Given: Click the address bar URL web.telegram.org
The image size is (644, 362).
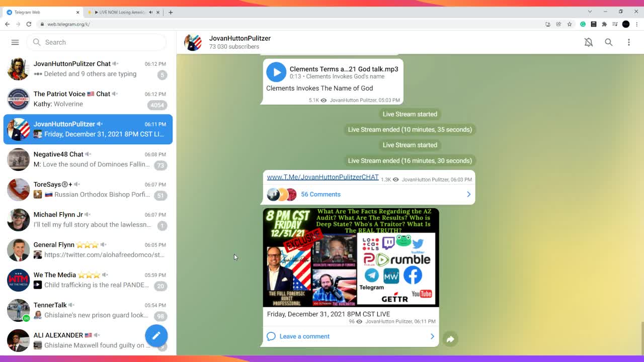Looking at the screenshot, I should [x=68, y=24].
